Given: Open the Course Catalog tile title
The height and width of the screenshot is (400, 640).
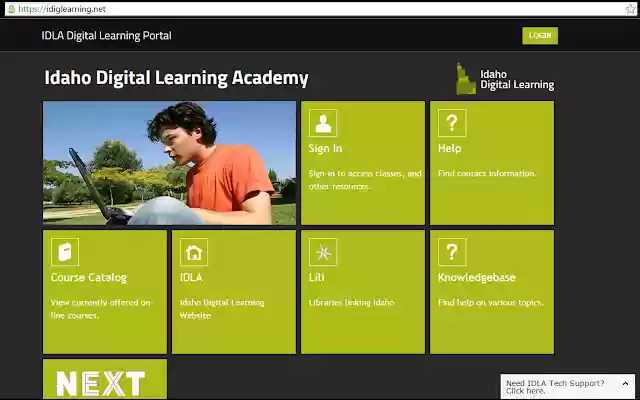Looking at the screenshot, I should tap(89, 278).
